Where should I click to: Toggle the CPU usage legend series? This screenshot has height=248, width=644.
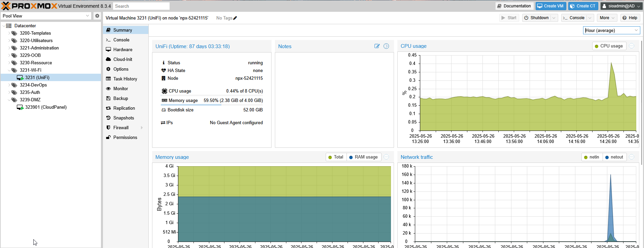coord(609,46)
